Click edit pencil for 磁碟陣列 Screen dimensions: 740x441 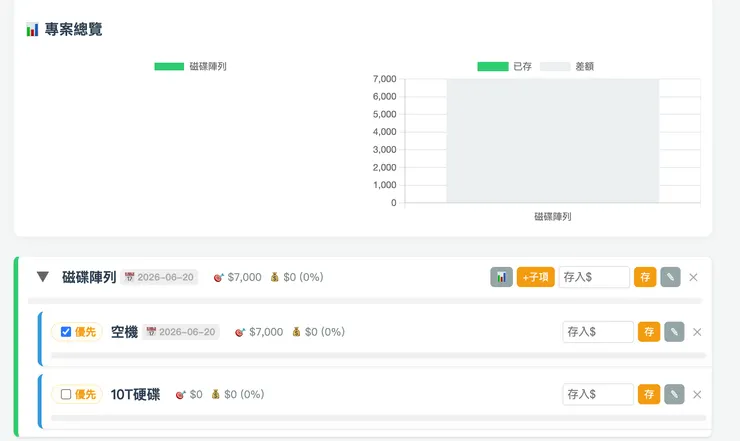click(670, 277)
